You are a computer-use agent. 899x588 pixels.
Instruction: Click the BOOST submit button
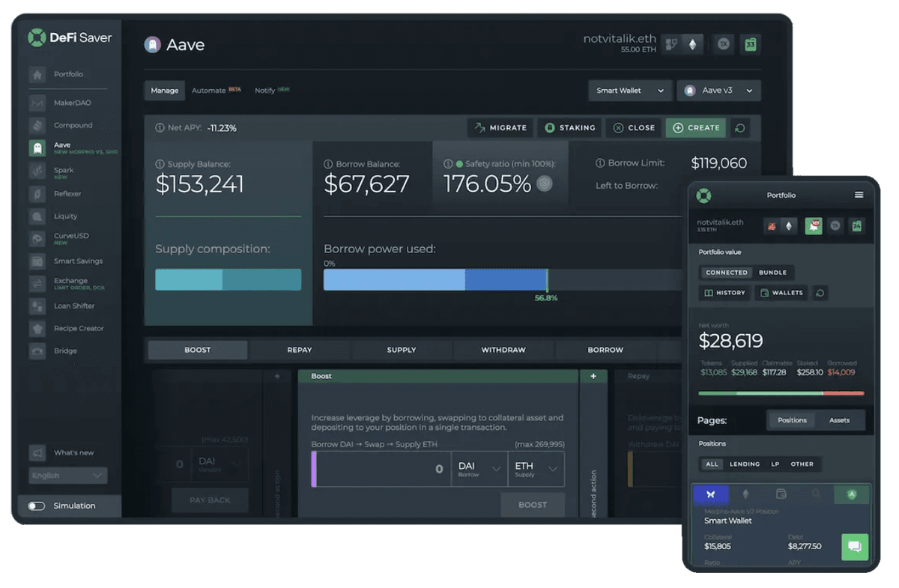[533, 505]
